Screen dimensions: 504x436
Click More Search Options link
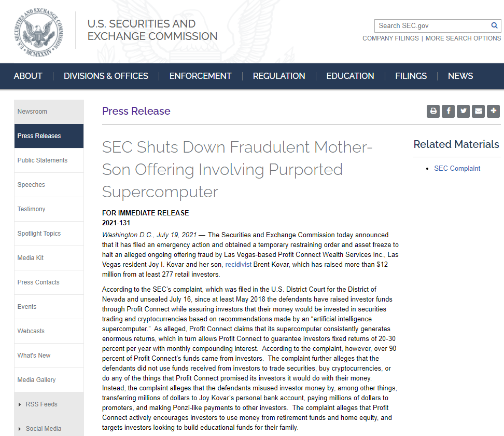463,38
